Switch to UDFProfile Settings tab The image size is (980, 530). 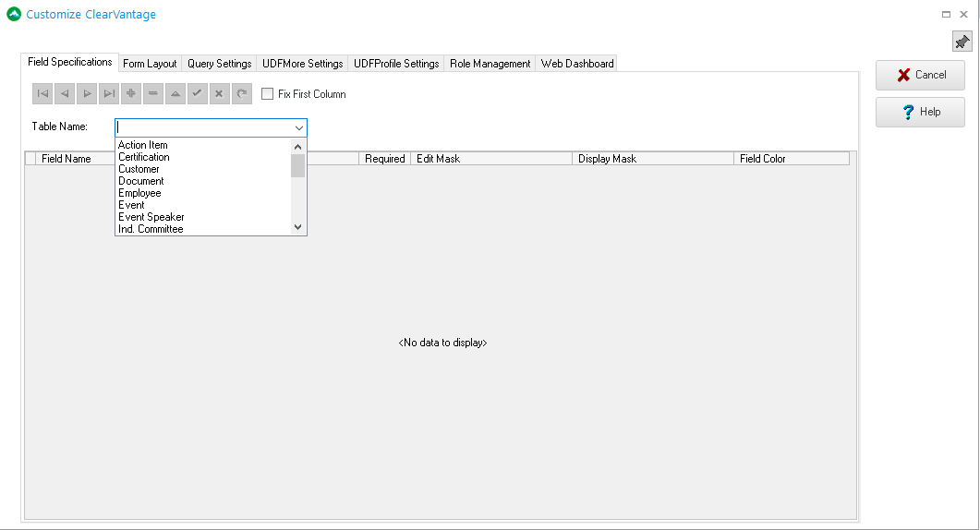[x=396, y=63]
